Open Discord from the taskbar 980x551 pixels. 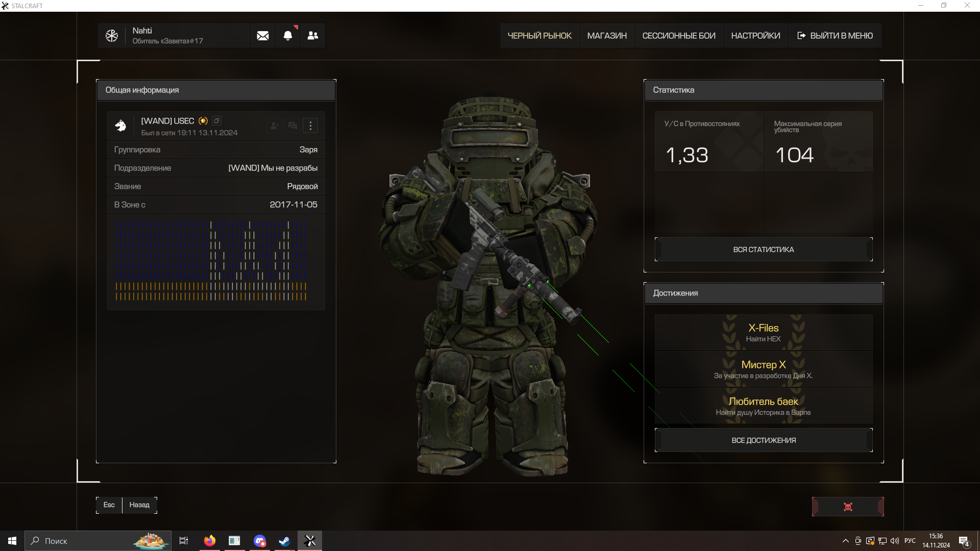[260, 541]
